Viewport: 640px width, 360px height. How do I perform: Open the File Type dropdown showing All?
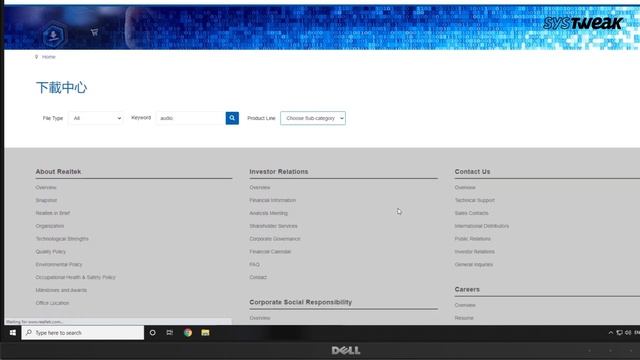(96, 118)
